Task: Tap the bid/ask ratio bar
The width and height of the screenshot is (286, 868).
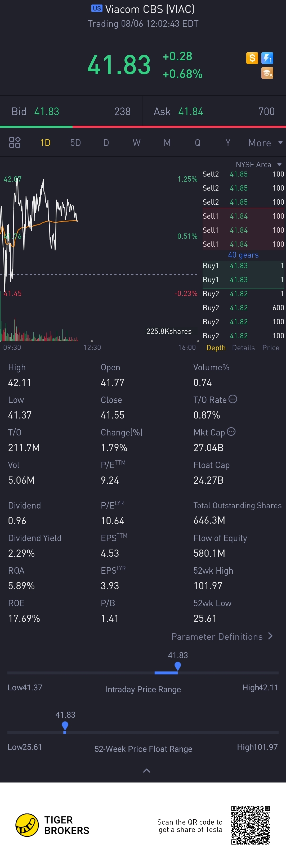Action: 143,127
